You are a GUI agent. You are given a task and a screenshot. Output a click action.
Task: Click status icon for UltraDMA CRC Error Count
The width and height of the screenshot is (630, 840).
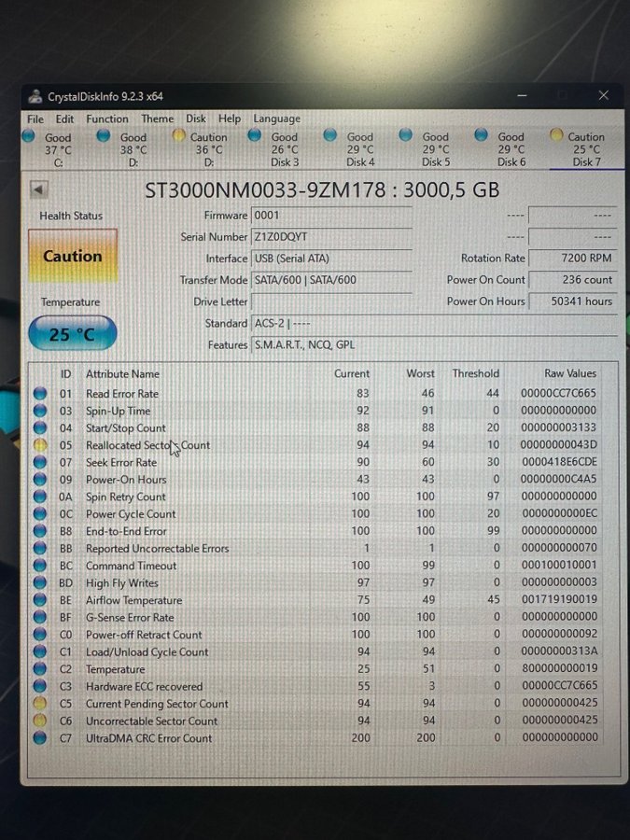pyautogui.click(x=40, y=738)
